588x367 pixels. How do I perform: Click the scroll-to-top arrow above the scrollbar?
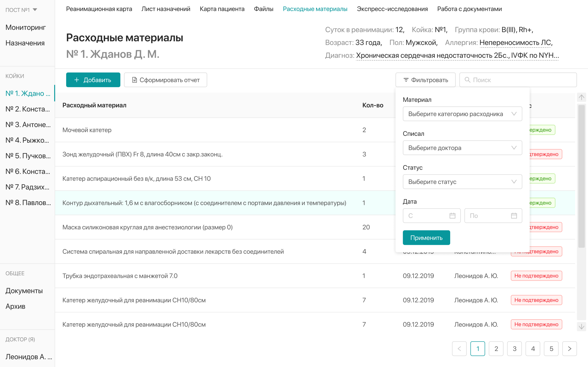click(581, 97)
